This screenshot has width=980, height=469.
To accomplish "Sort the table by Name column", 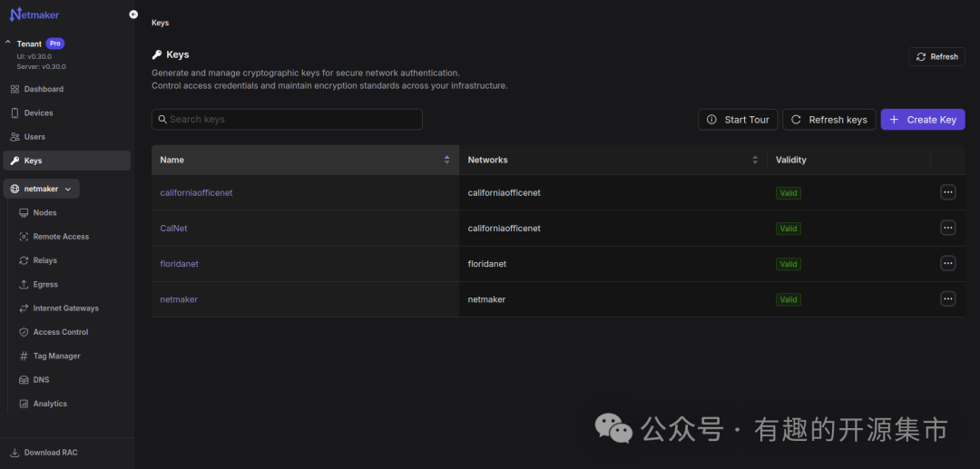I will tap(446, 160).
